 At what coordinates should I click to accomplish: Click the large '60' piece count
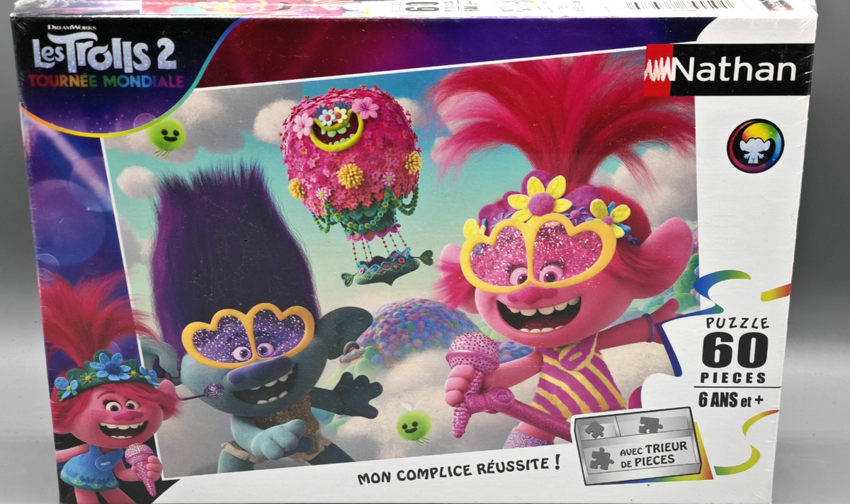point(735,350)
